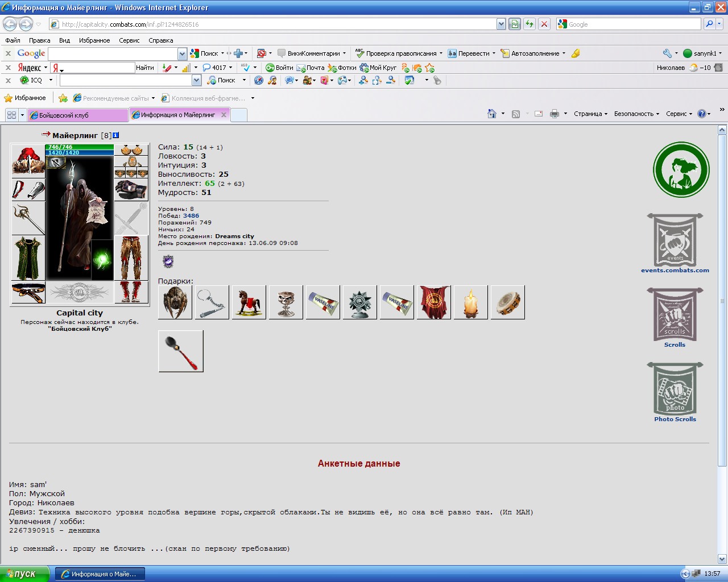Click the red boots equipment slot
Screen dimensions: 728x582
click(x=131, y=292)
